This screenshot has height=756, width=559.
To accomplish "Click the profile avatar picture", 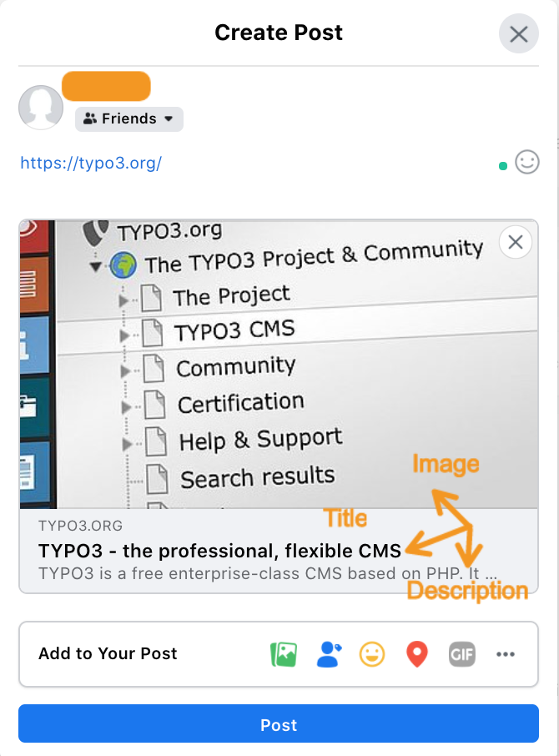I will pyautogui.click(x=41, y=108).
